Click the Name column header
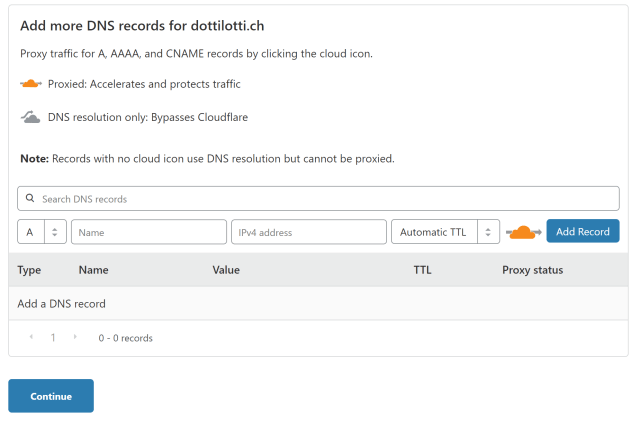Image resolution: width=640 pixels, height=424 pixels. click(x=93, y=270)
